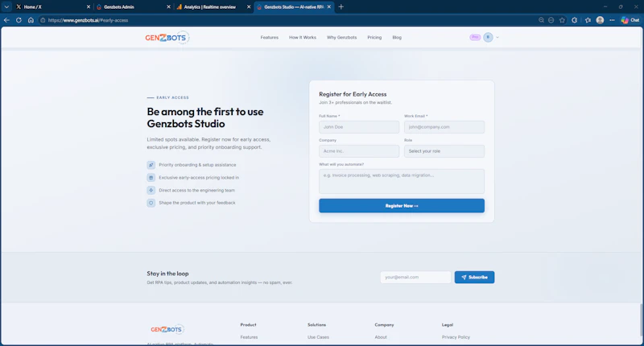The height and width of the screenshot is (346, 644).
Task: Click the address bar URL field
Action: click(x=287, y=20)
